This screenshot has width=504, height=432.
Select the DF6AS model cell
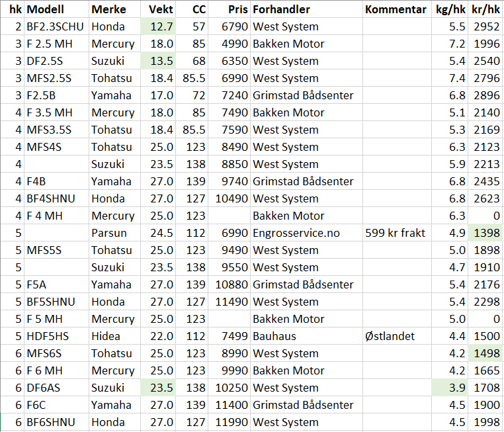point(57,388)
